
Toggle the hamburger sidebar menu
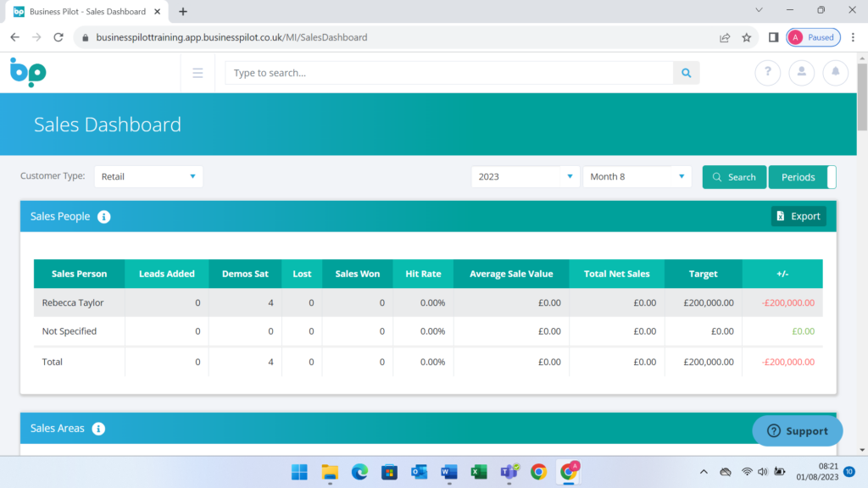coord(198,73)
